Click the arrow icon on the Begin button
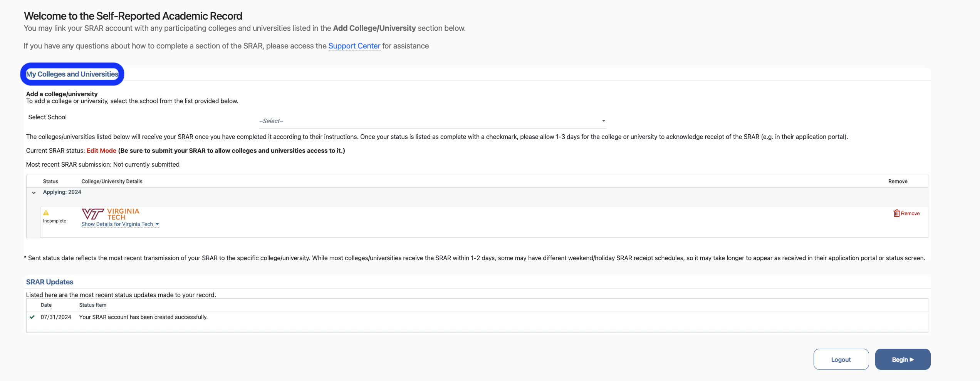 [912, 359]
